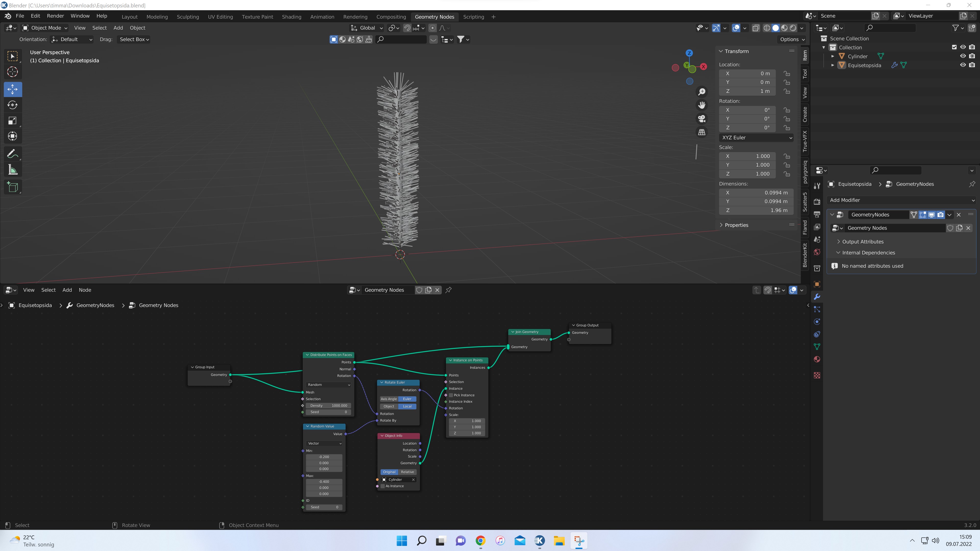The width and height of the screenshot is (980, 551).
Task: Open the Tool sidebar tab
Action: coord(805,74)
